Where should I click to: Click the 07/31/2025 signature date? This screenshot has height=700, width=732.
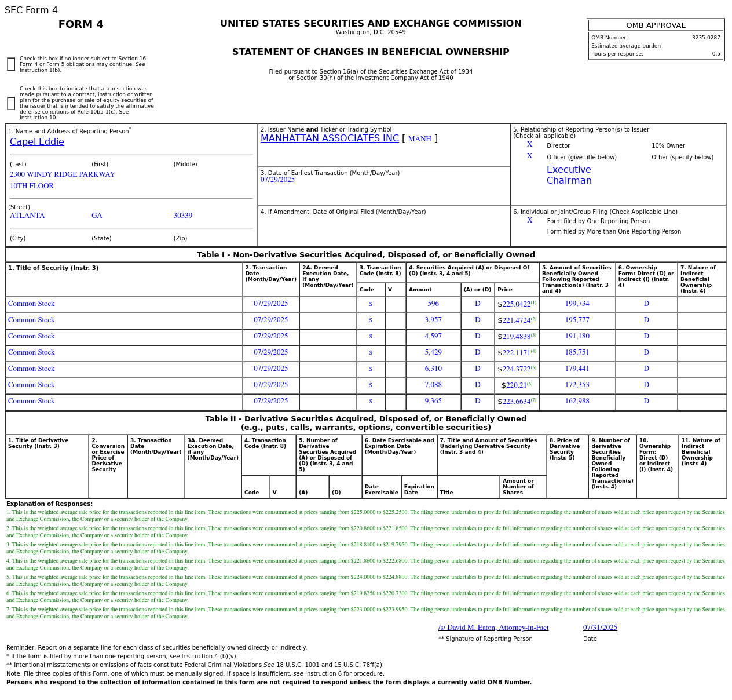[600, 628]
